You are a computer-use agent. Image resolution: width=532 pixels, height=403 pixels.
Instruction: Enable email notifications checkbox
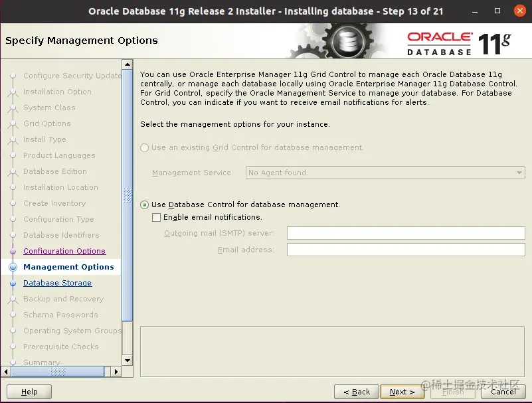tap(156, 218)
